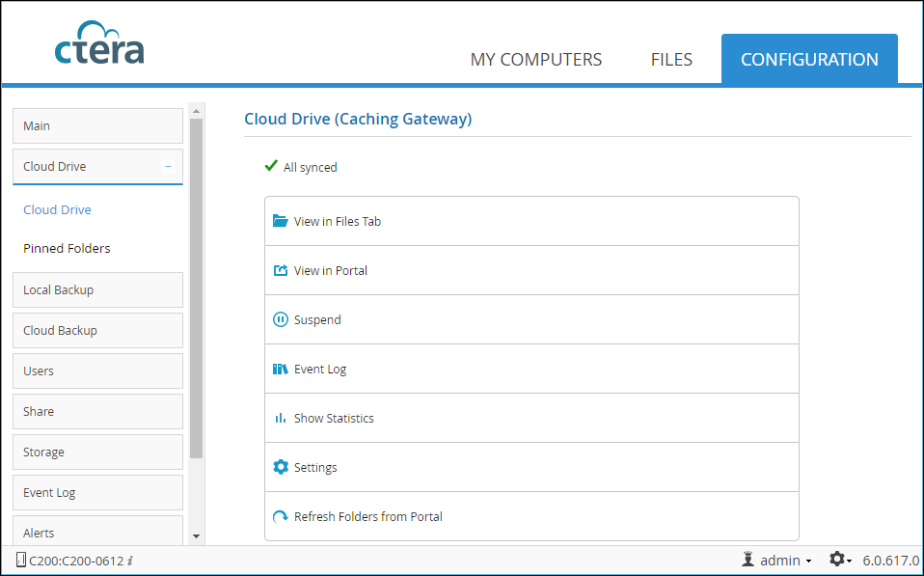Click the version number 6.0.617.0

(891, 561)
